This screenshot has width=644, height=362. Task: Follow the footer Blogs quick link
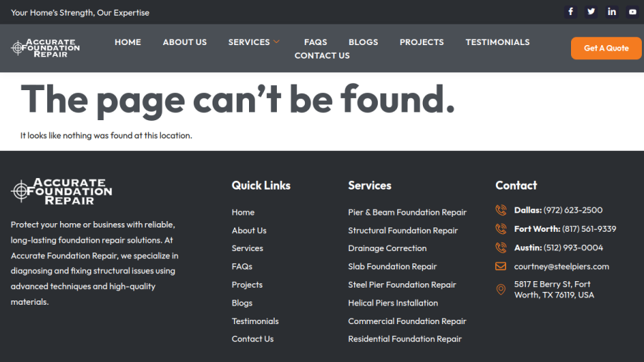[242, 303]
